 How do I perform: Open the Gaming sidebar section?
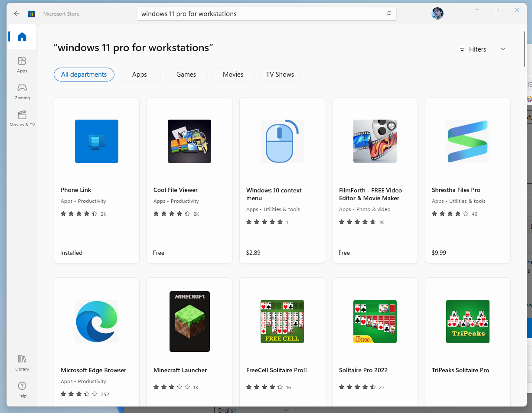[22, 91]
